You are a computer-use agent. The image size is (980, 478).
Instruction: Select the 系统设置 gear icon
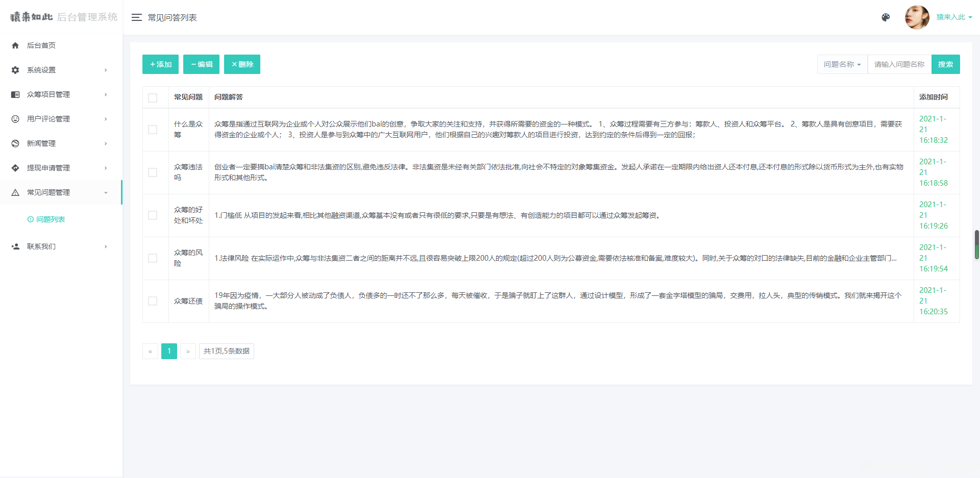point(15,70)
